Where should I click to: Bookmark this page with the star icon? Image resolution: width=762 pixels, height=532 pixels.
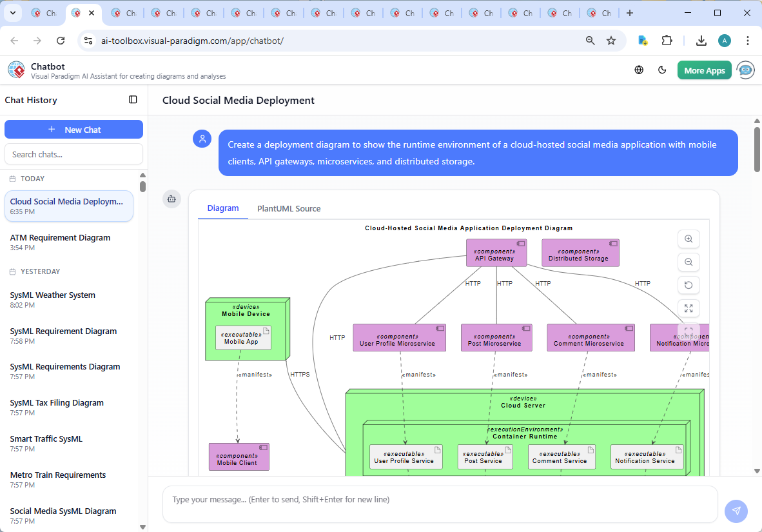[x=611, y=41]
